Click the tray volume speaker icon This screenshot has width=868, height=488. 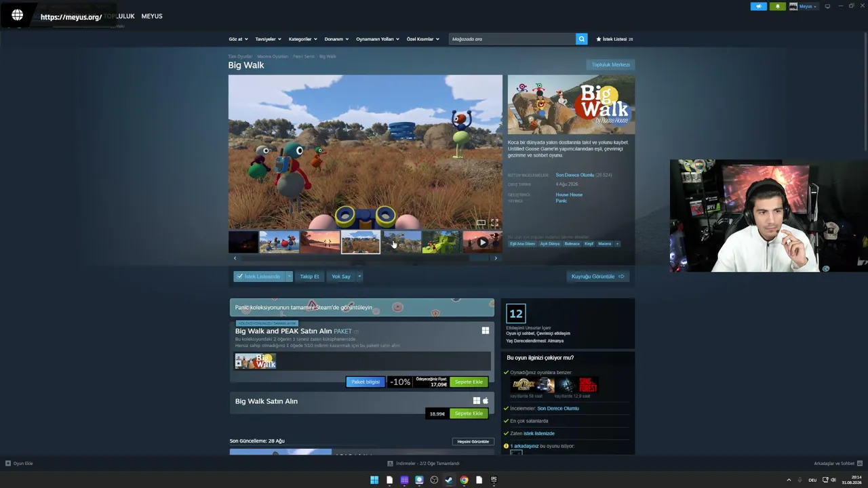coord(833,480)
